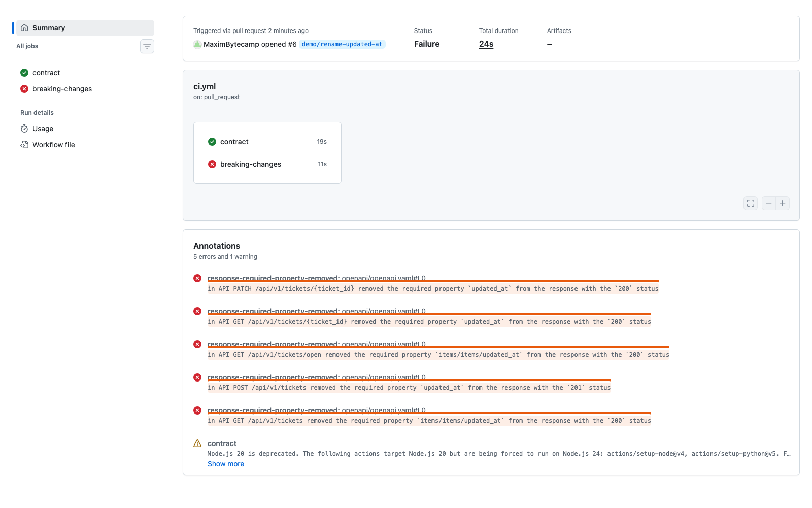Click sidebar contract success check icon
The width and height of the screenshot is (812, 508).
pyautogui.click(x=24, y=73)
